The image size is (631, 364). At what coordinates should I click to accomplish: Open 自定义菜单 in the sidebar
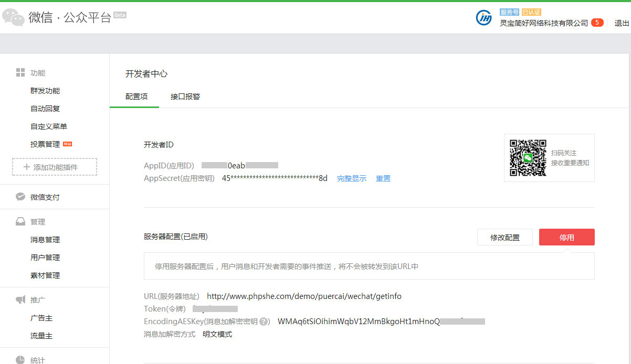click(x=49, y=126)
